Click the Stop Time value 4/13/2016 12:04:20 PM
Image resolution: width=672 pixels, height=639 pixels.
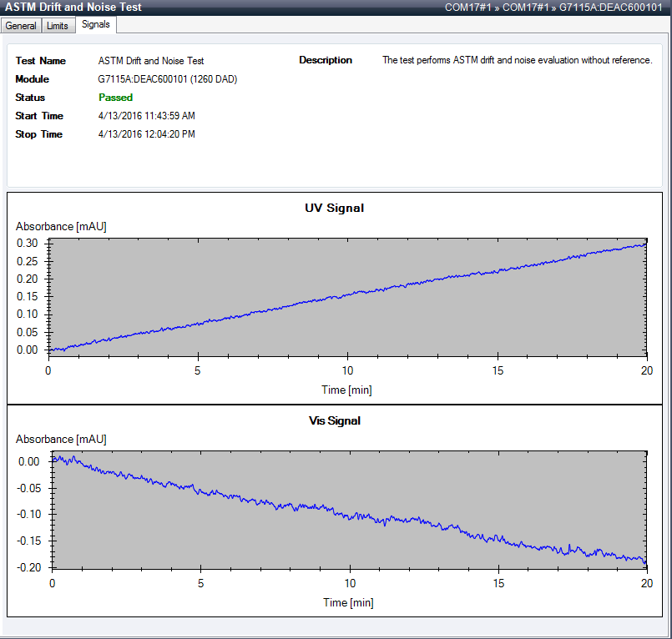[x=147, y=134]
